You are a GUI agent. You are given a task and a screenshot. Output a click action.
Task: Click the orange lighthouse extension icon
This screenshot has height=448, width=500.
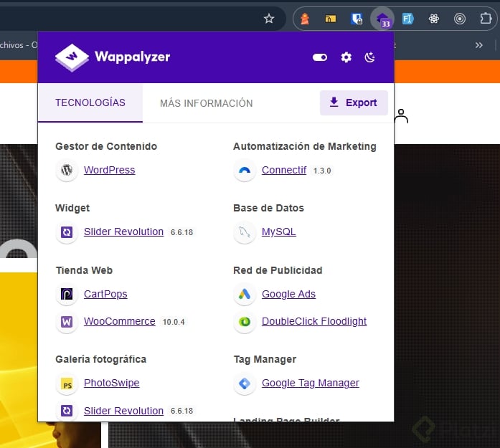tap(305, 19)
